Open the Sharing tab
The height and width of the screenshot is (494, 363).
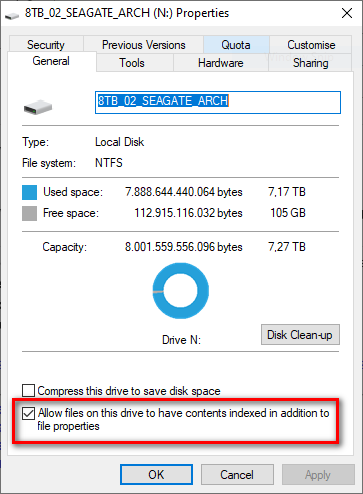click(x=310, y=63)
